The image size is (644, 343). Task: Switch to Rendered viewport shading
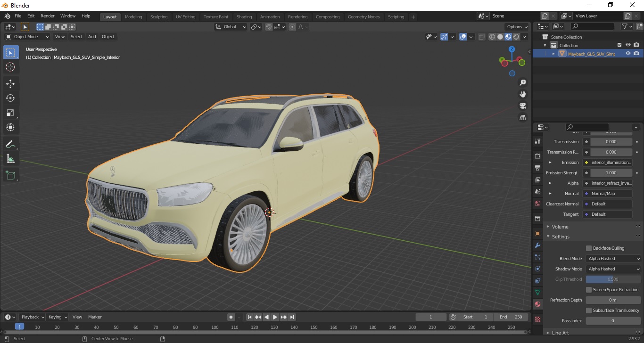pos(516,37)
